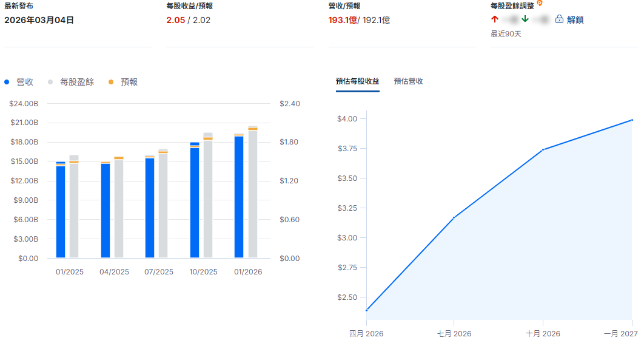Click the gray EPS bar for 10/2025

[x=208, y=195]
